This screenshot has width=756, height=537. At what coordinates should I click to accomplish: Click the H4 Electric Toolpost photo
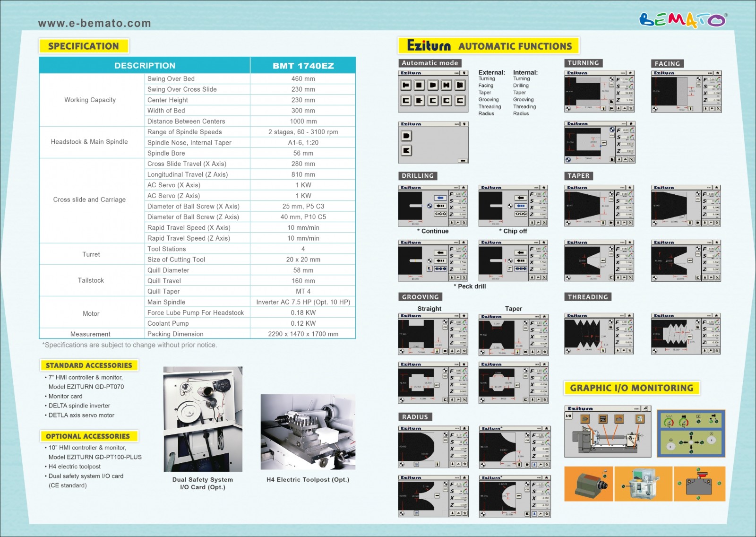pyautogui.click(x=308, y=432)
